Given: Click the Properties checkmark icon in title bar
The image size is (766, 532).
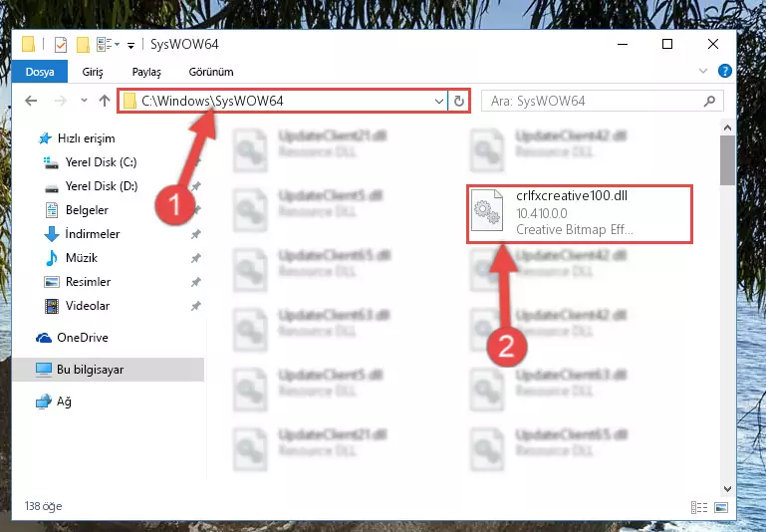Looking at the screenshot, I should (x=61, y=45).
